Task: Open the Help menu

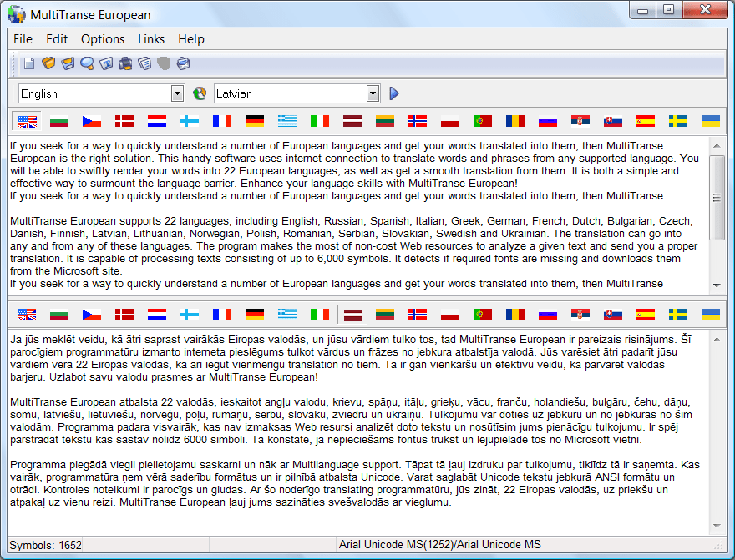Action: (x=191, y=38)
